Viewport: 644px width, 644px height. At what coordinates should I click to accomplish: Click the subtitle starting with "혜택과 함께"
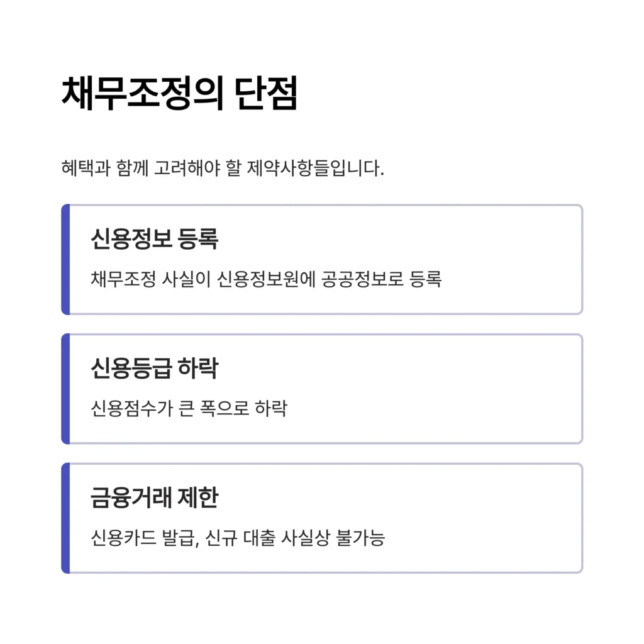(x=222, y=169)
